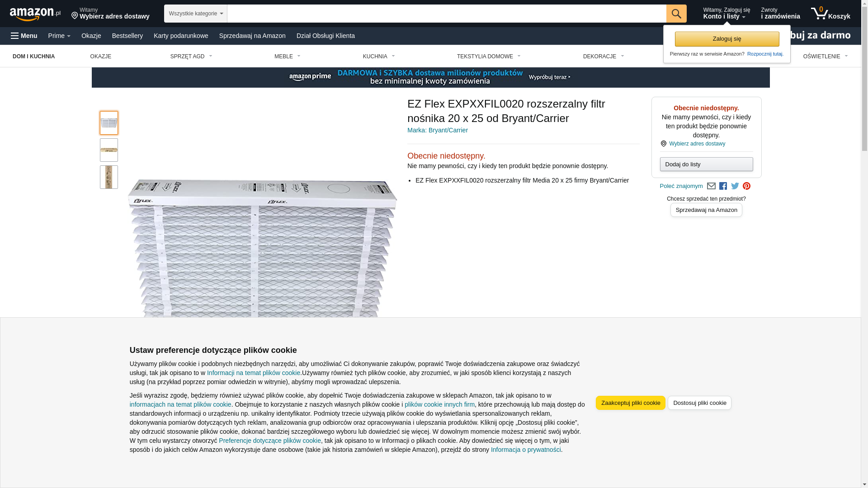Click the search magnifier button
This screenshot has width=868, height=488.
(x=676, y=14)
